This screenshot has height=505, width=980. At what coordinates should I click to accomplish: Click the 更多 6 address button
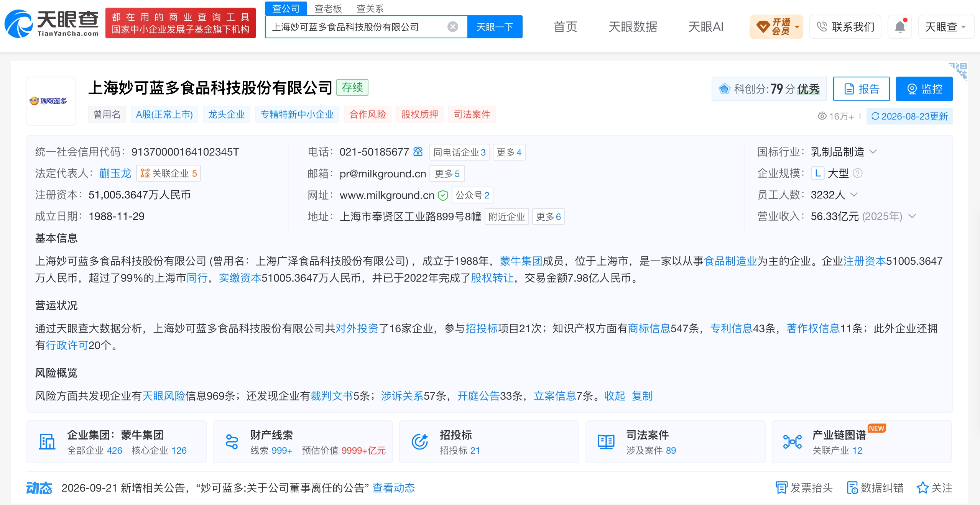(548, 216)
